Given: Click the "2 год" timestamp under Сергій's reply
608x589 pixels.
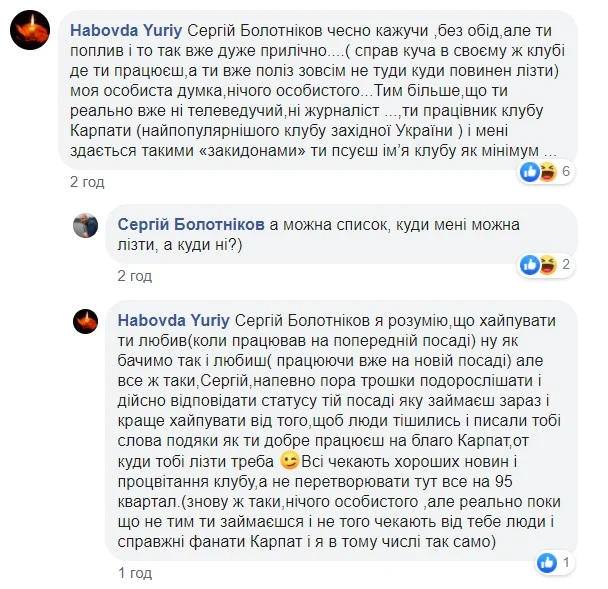Looking at the screenshot, I should pyautogui.click(x=134, y=276).
